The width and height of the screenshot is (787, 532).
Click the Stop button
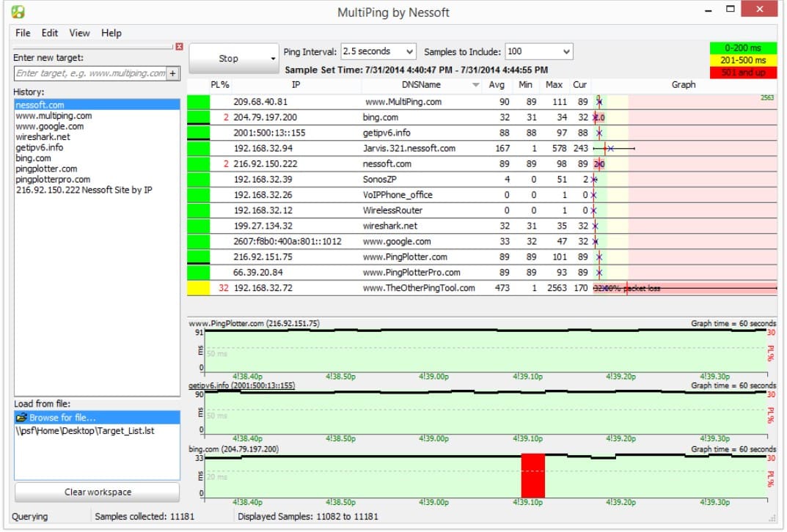[x=228, y=59]
